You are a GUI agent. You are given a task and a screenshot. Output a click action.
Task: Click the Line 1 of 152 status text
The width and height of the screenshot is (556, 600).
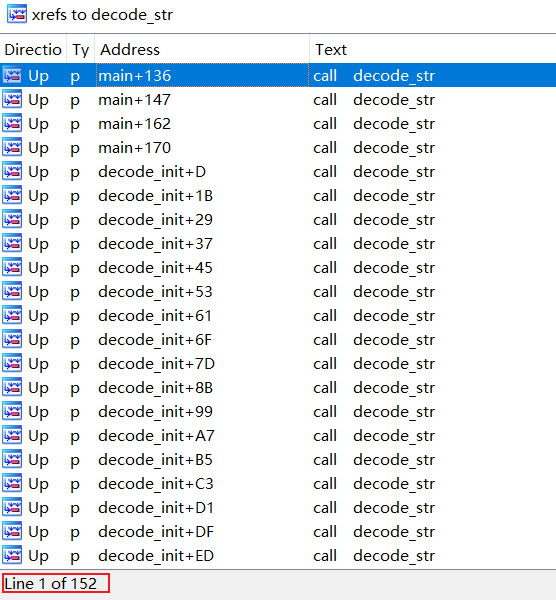pos(51,584)
